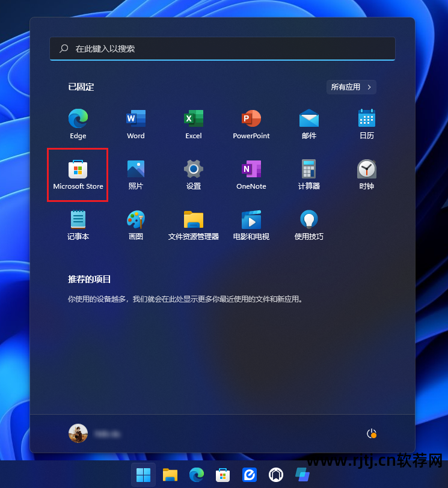This screenshot has width=448, height=488.
Task: Launch Word from pinned apps
Action: [x=136, y=124]
